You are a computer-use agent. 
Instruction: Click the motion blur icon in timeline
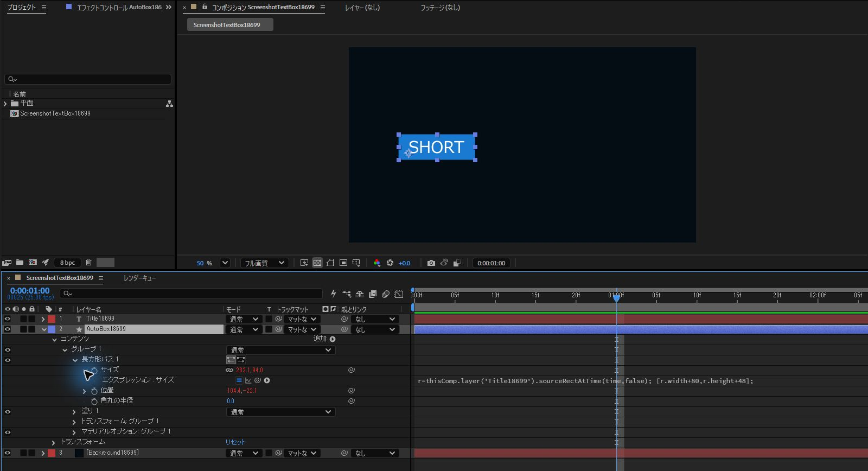[x=386, y=294]
